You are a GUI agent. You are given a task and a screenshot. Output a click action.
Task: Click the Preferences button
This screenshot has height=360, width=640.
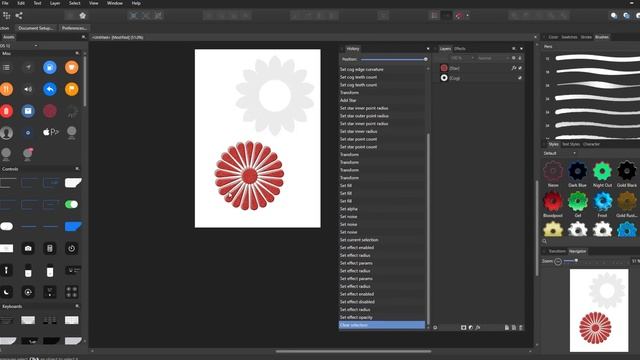74,28
